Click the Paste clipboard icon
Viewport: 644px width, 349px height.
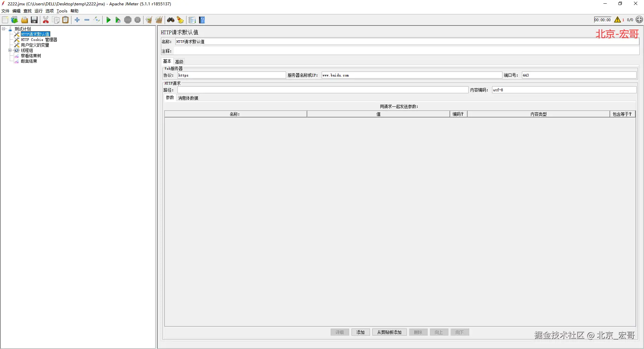66,20
